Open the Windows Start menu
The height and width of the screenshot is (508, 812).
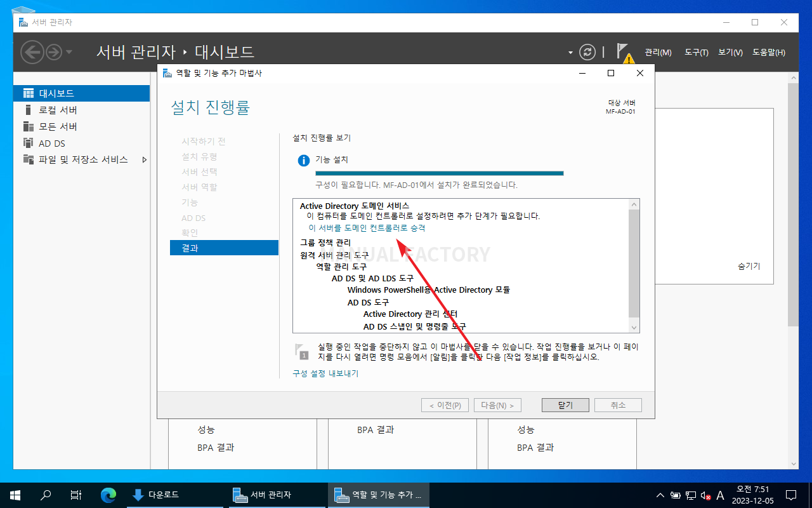15,495
